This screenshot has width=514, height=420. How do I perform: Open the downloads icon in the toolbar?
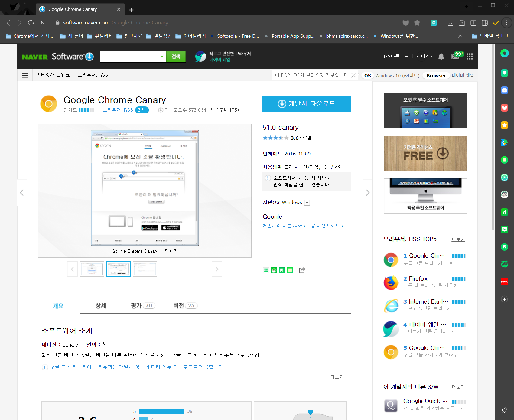pyautogui.click(x=451, y=23)
